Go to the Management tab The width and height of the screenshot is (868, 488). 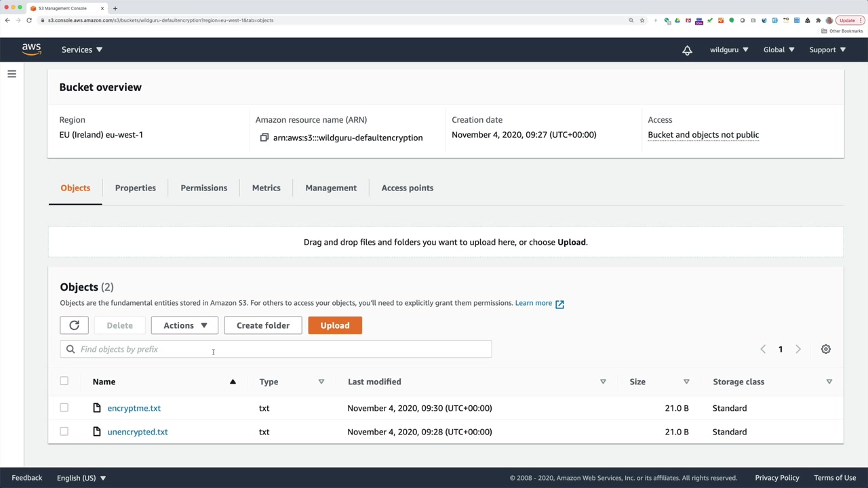coord(331,188)
